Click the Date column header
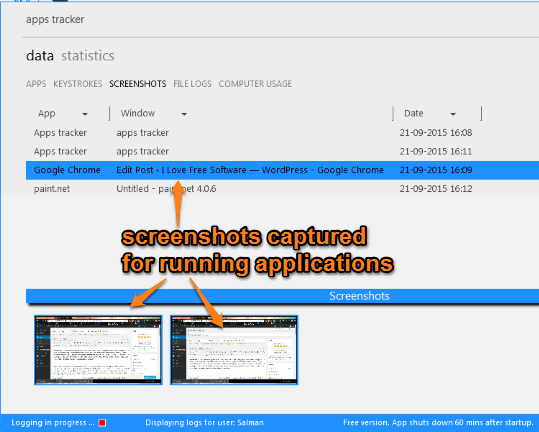The image size is (539, 432). tap(414, 113)
